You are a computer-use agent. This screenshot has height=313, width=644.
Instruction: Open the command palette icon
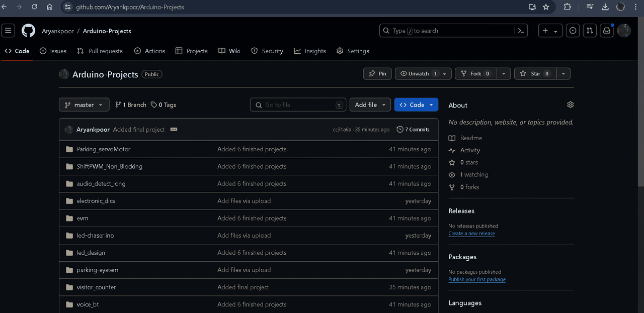tap(521, 31)
